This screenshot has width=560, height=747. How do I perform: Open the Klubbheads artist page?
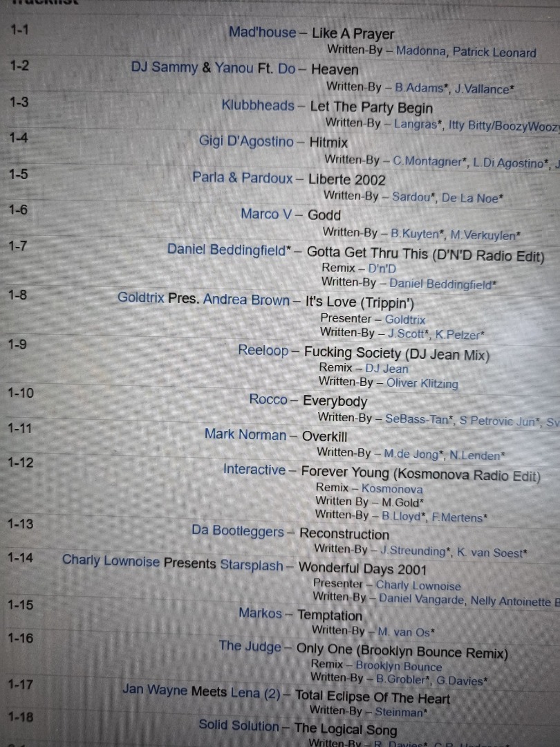(x=258, y=105)
